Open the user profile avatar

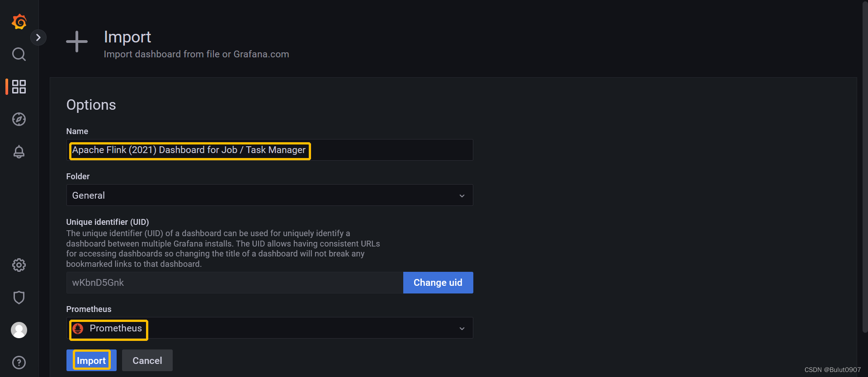click(19, 330)
